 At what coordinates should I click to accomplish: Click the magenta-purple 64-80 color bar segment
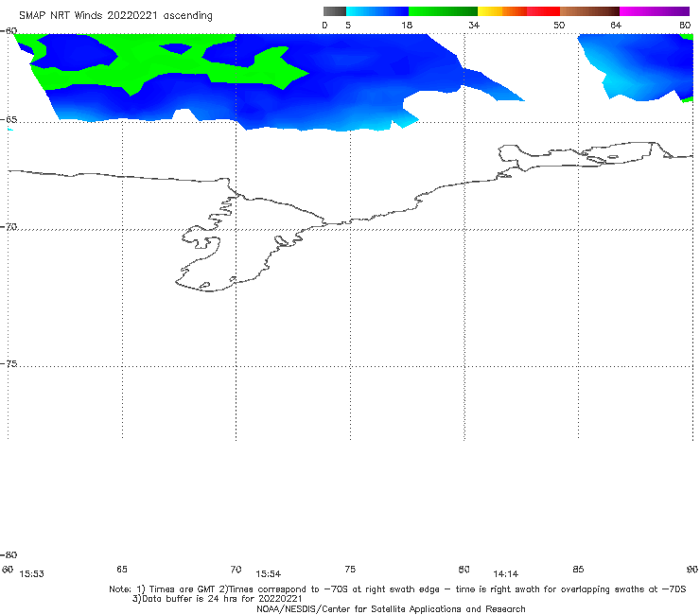pyautogui.click(x=655, y=11)
